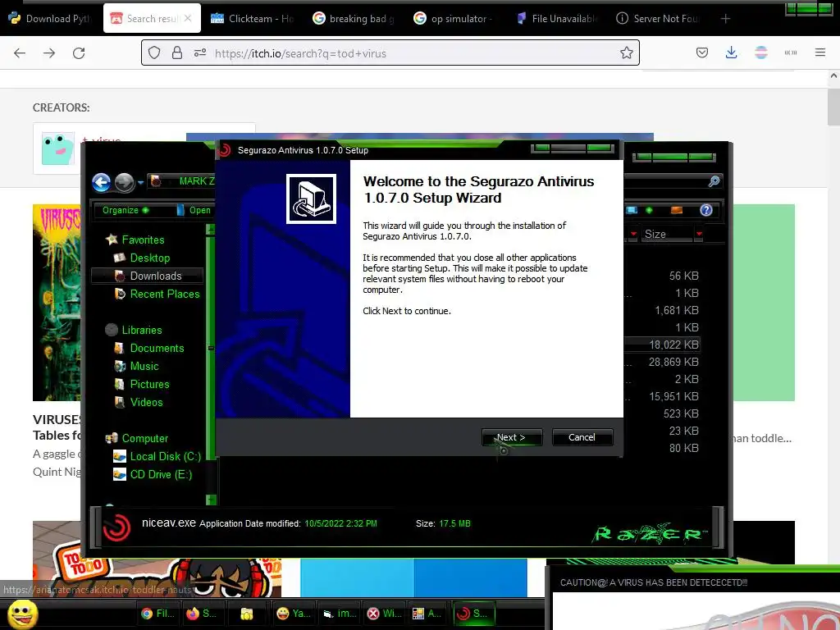Screen dimensions: 840x630
Task: Open the Size column filter dropdown arrow
Action: coord(699,234)
